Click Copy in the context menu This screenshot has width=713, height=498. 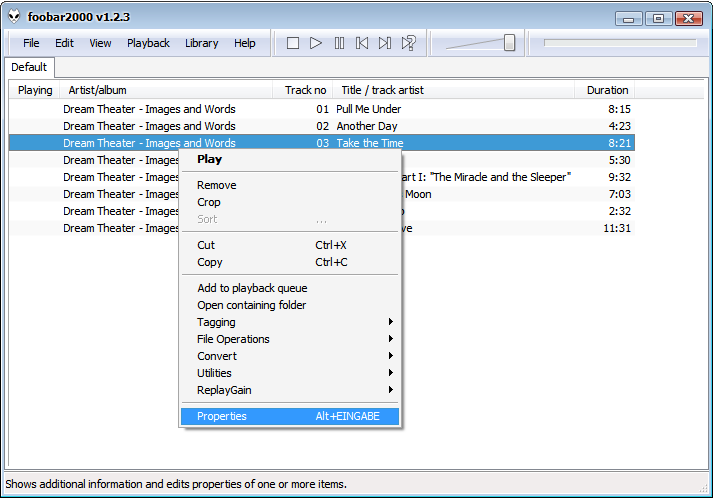pyautogui.click(x=290, y=262)
